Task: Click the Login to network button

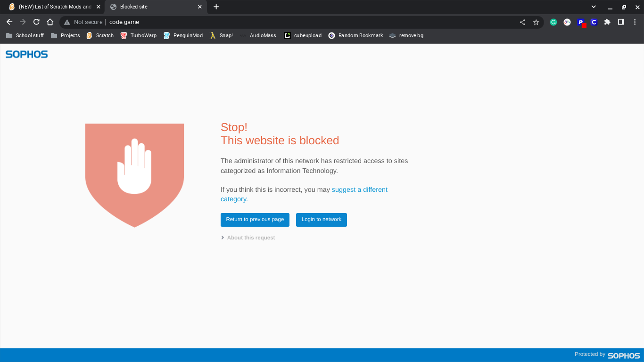Action: (321, 220)
